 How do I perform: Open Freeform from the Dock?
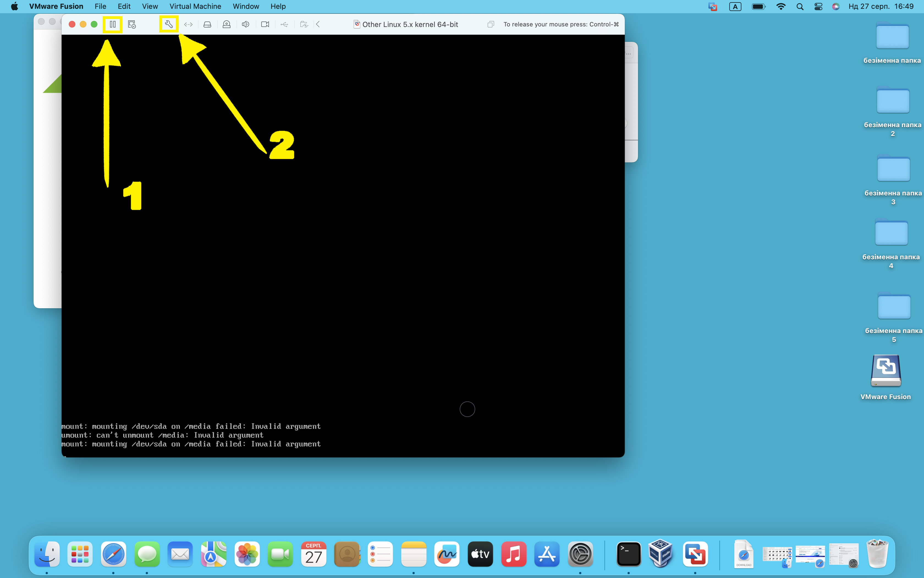[x=447, y=554]
